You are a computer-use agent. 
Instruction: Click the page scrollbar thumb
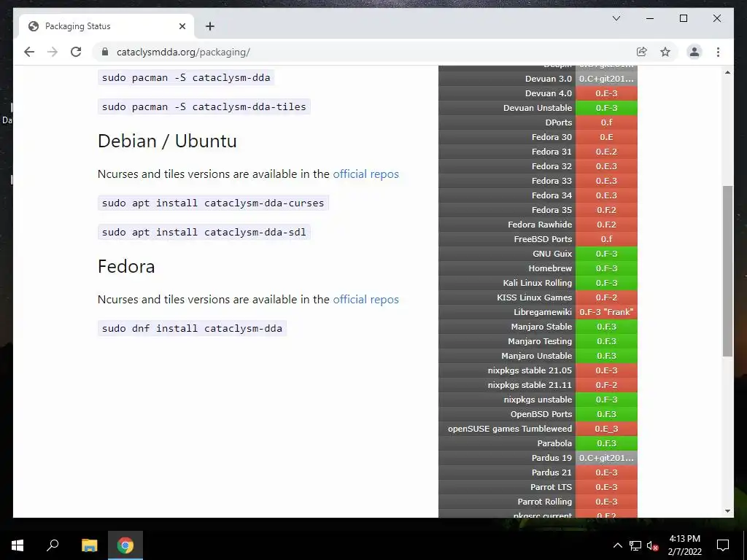727,271
